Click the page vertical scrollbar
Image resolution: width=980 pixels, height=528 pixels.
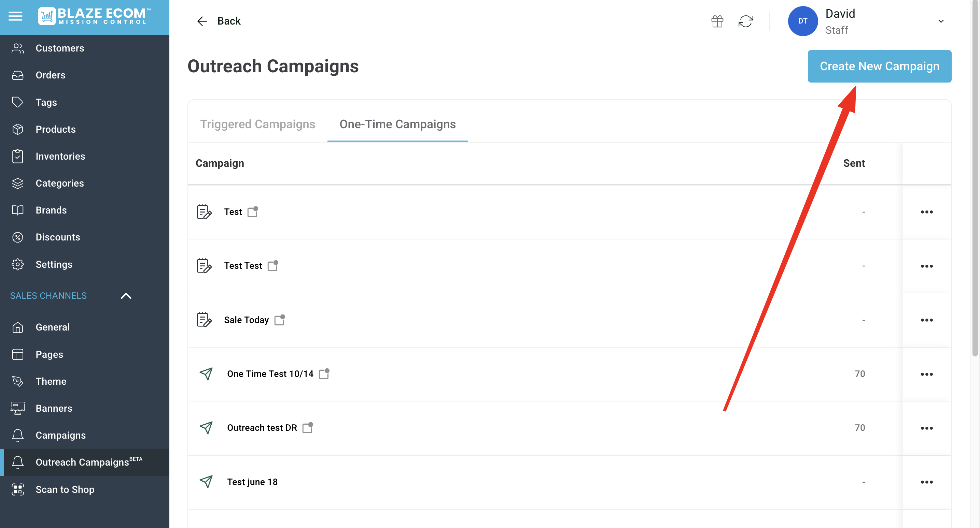975,190
